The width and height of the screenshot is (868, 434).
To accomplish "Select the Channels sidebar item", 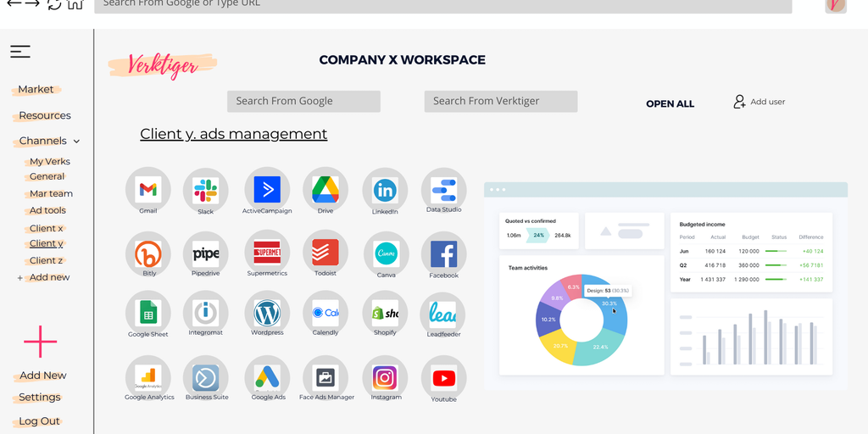I will tap(42, 142).
